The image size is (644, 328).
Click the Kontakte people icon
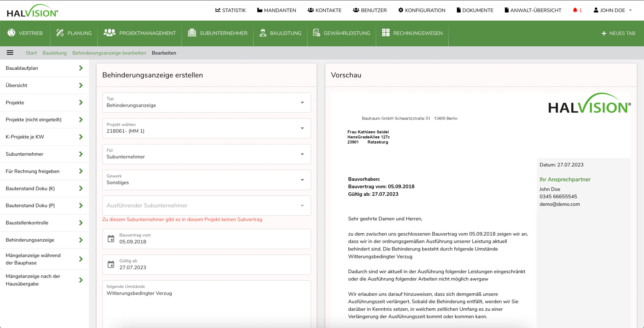click(311, 10)
